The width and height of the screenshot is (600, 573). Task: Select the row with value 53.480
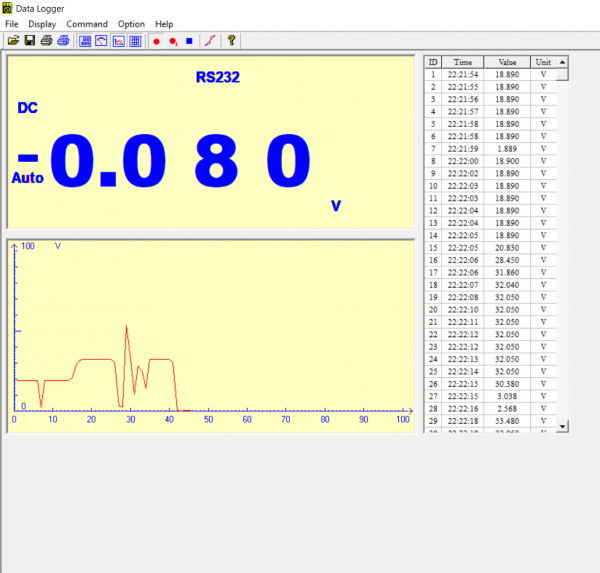tap(490, 421)
